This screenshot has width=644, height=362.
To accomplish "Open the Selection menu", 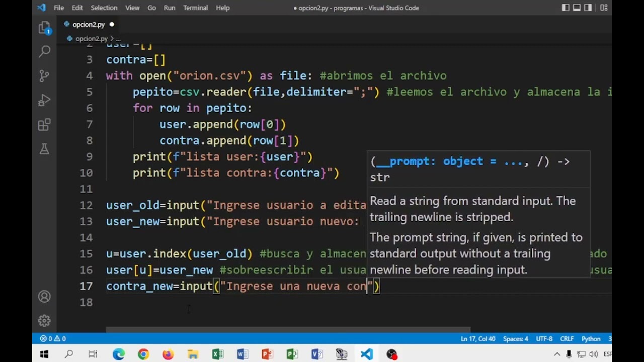I will coord(104,8).
